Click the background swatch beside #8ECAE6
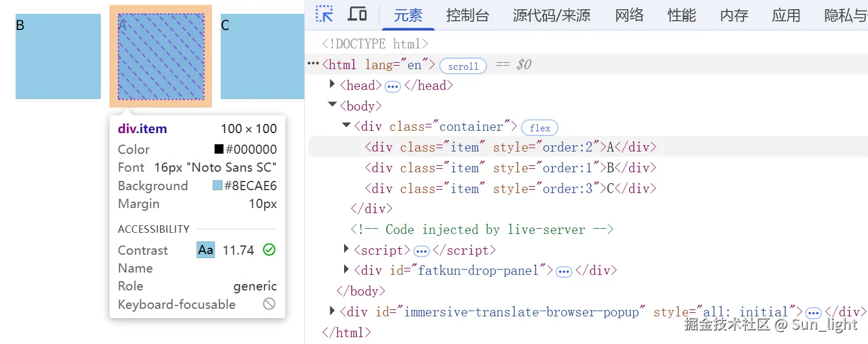 (x=217, y=186)
